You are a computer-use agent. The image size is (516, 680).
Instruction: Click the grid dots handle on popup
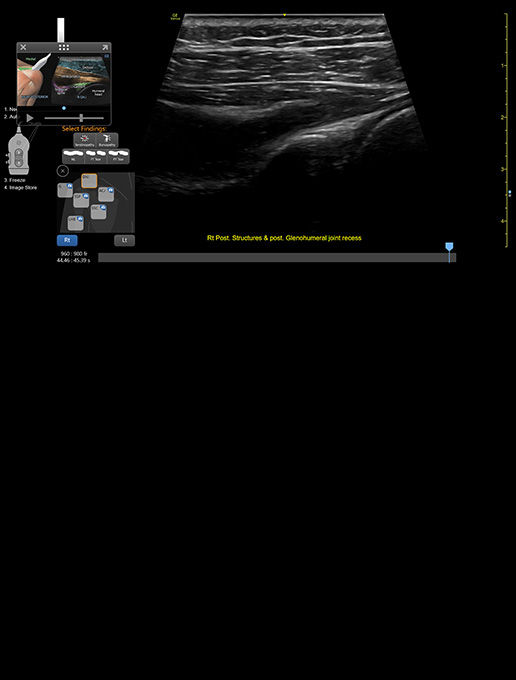pyautogui.click(x=64, y=47)
